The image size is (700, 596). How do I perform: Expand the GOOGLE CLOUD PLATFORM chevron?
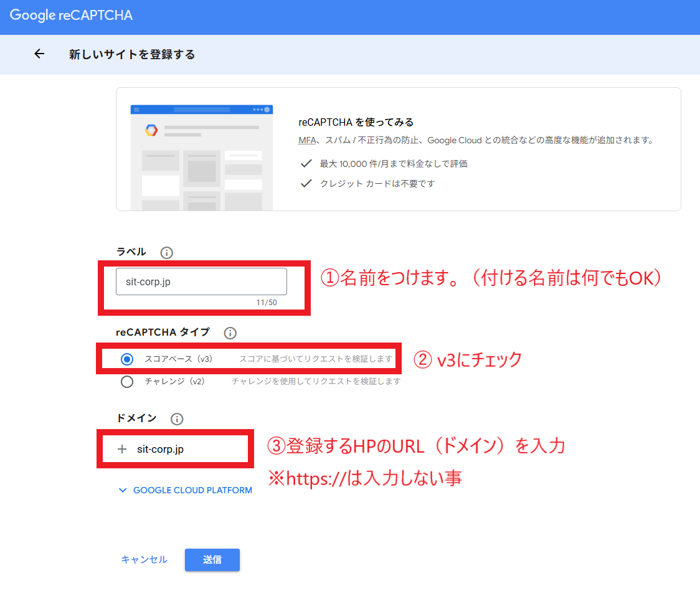(x=122, y=491)
